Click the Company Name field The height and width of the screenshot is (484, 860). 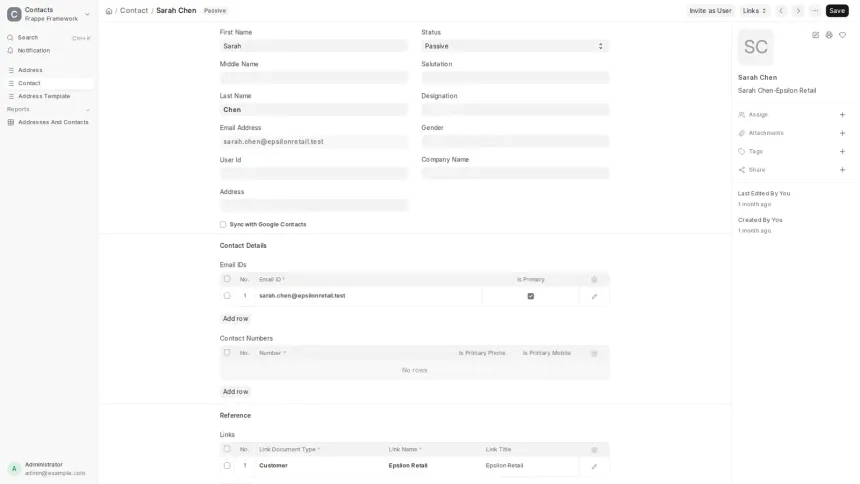tap(515, 173)
